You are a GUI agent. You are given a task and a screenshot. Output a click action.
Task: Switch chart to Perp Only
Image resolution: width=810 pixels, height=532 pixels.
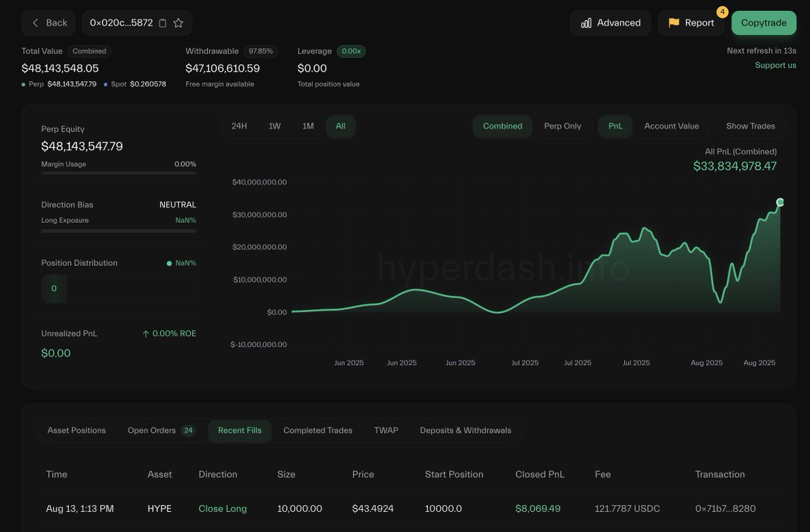tap(562, 126)
